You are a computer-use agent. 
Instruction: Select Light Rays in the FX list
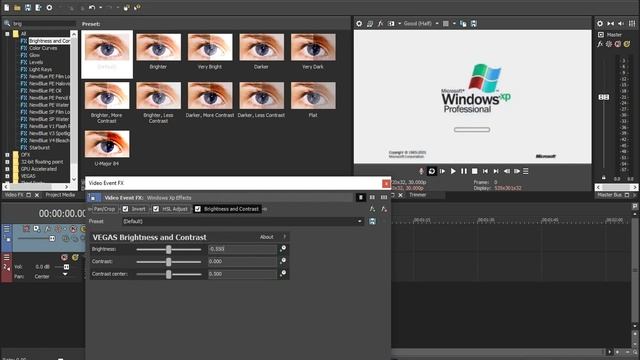[40, 69]
